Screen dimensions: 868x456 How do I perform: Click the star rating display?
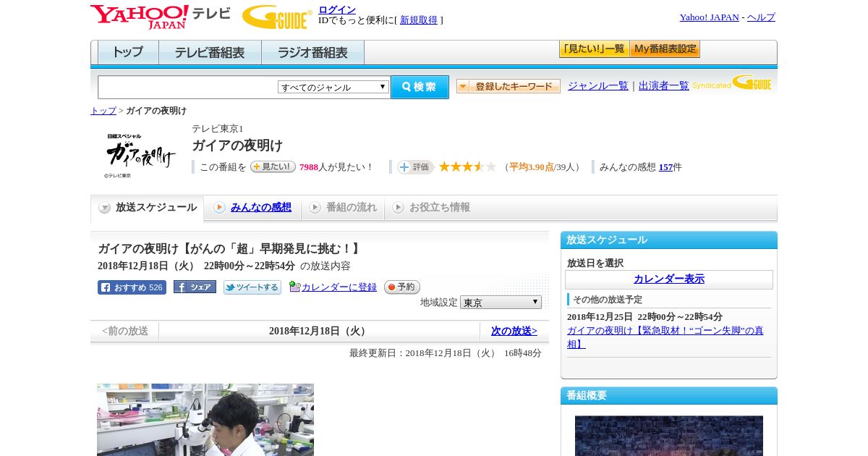point(467,166)
